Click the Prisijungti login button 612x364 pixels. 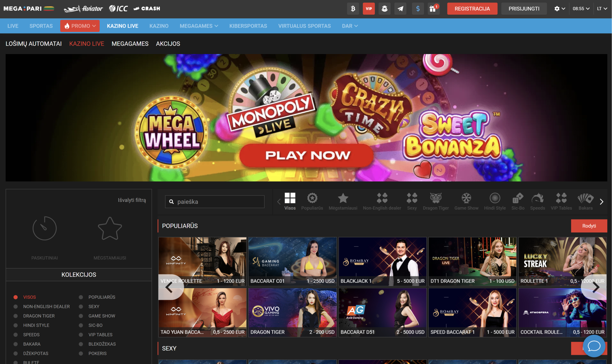click(524, 8)
